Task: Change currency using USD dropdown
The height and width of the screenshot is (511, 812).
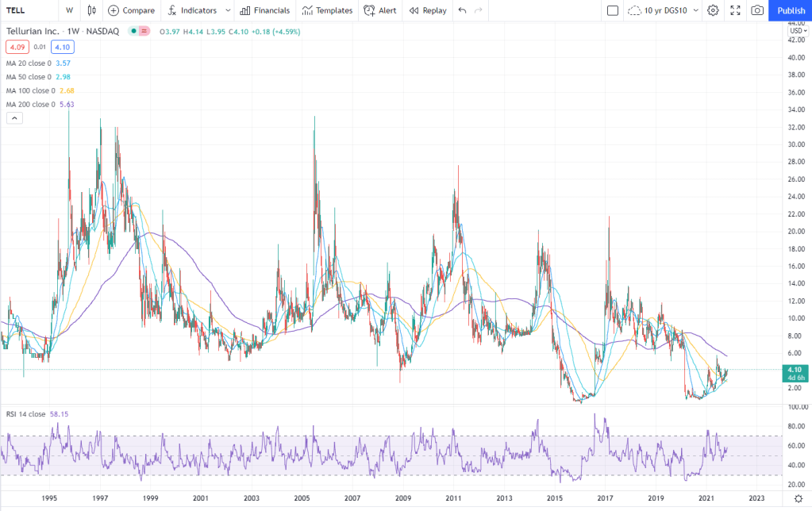Action: click(x=798, y=31)
